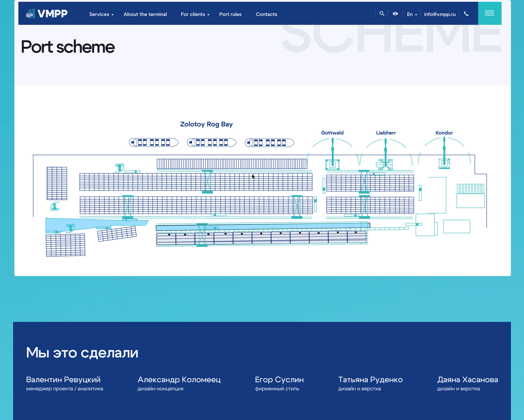Expand the For clients dropdown
This screenshot has height=420, width=524.
point(195,14)
